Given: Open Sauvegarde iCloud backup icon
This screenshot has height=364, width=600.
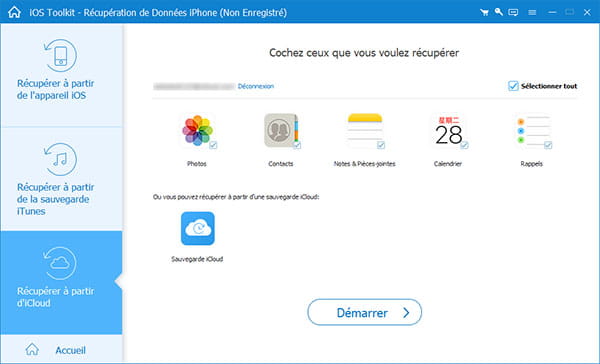Looking at the screenshot, I should [197, 228].
